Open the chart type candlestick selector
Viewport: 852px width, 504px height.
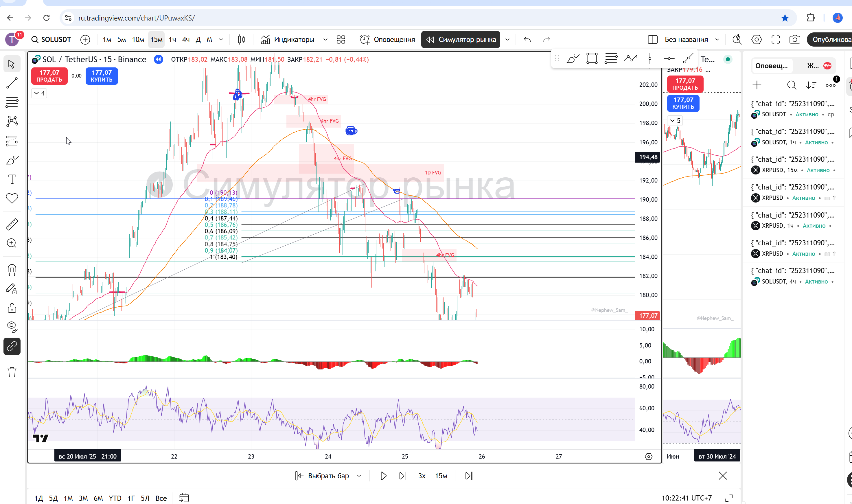pos(242,40)
